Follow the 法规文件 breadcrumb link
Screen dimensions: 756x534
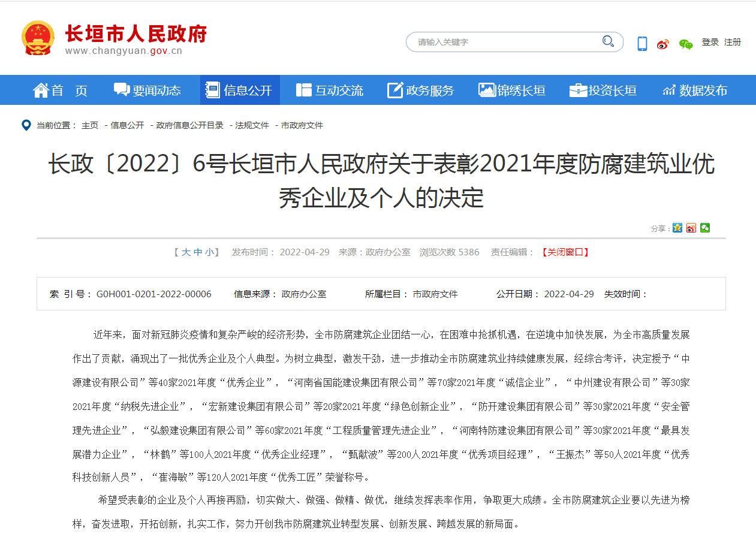tap(252, 125)
